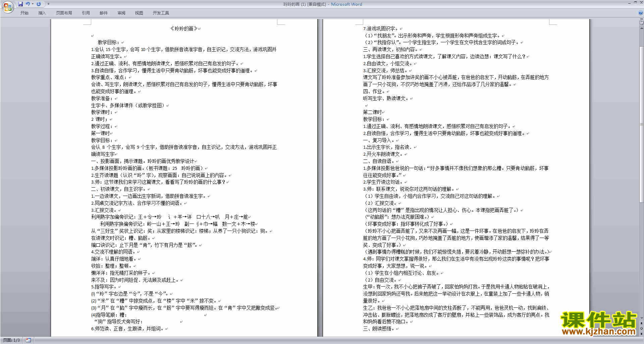This screenshot has height=344, width=644.
Task: Click the vertical scrollbar up arrow
Action: (x=642, y=28)
